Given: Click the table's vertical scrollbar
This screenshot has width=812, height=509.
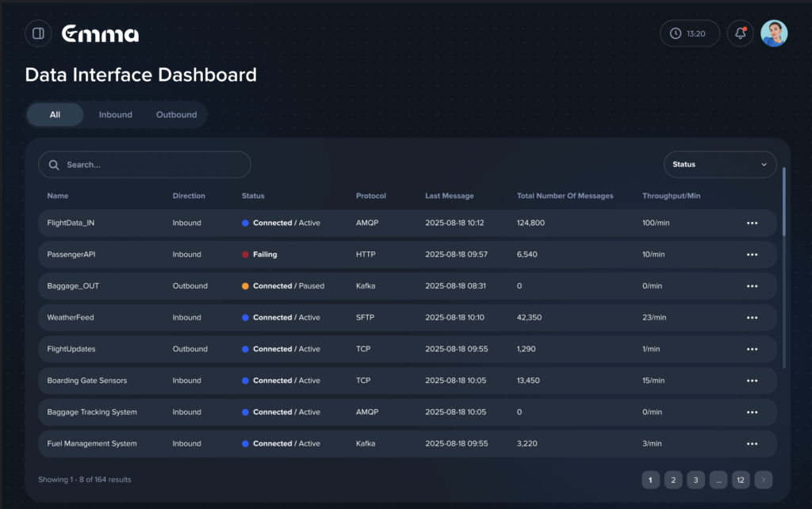Looking at the screenshot, I should [x=784, y=238].
